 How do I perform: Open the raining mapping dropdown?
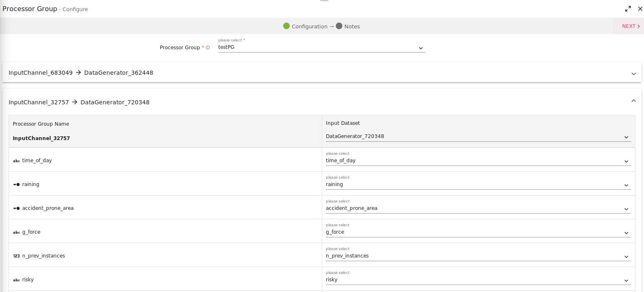(x=478, y=184)
